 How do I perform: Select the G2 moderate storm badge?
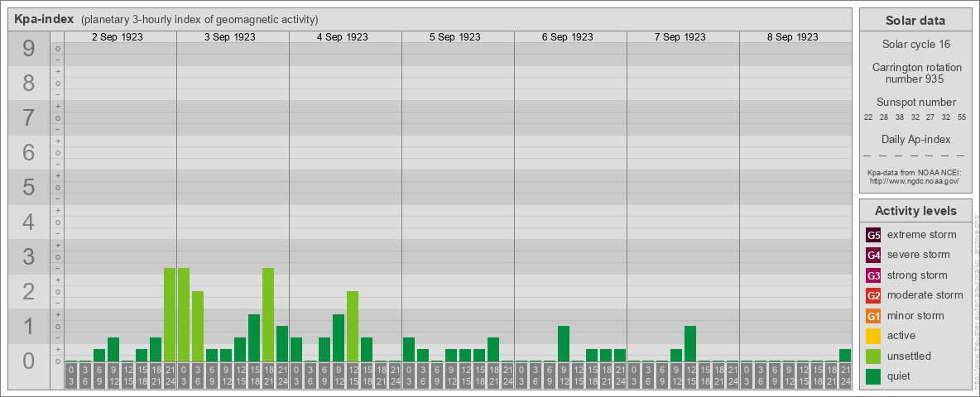(x=873, y=295)
